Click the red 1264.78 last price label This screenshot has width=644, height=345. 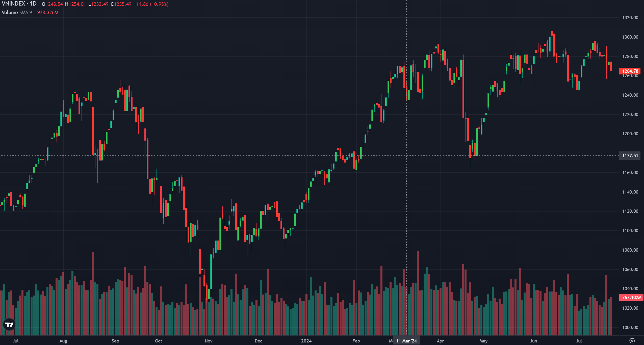(x=630, y=71)
